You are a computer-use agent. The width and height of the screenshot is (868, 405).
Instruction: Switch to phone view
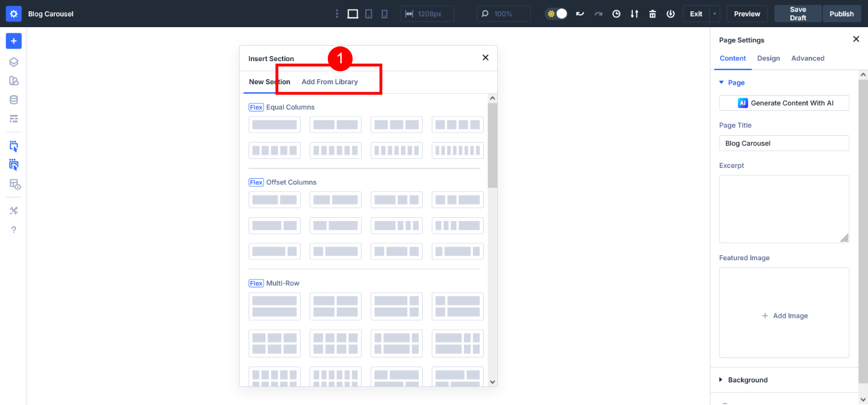(385, 14)
